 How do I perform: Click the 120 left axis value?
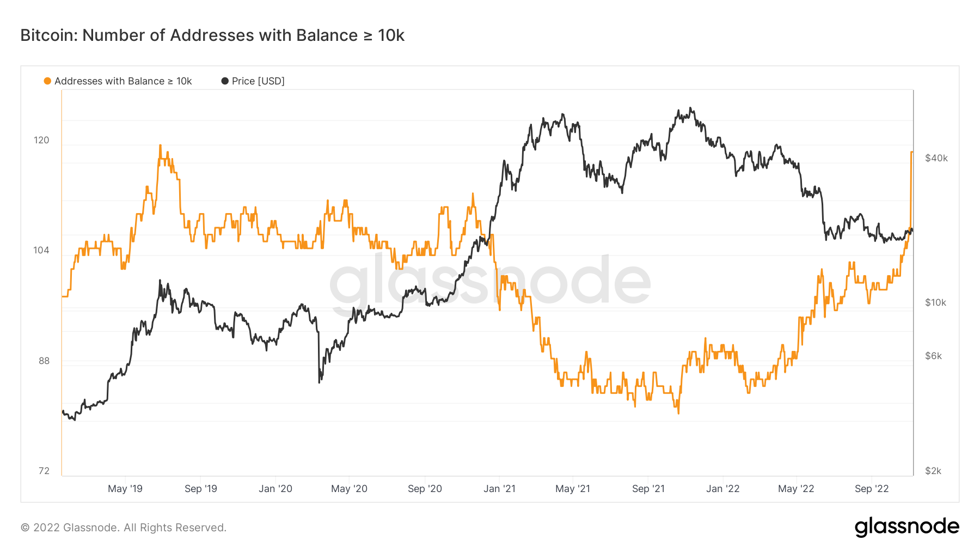click(x=41, y=140)
